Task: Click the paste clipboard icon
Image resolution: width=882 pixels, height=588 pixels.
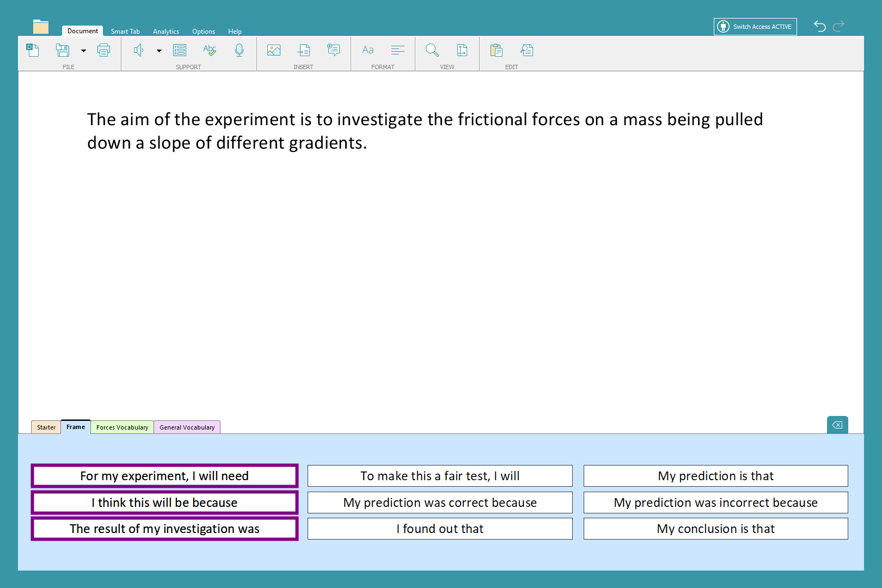Action: 496,51
